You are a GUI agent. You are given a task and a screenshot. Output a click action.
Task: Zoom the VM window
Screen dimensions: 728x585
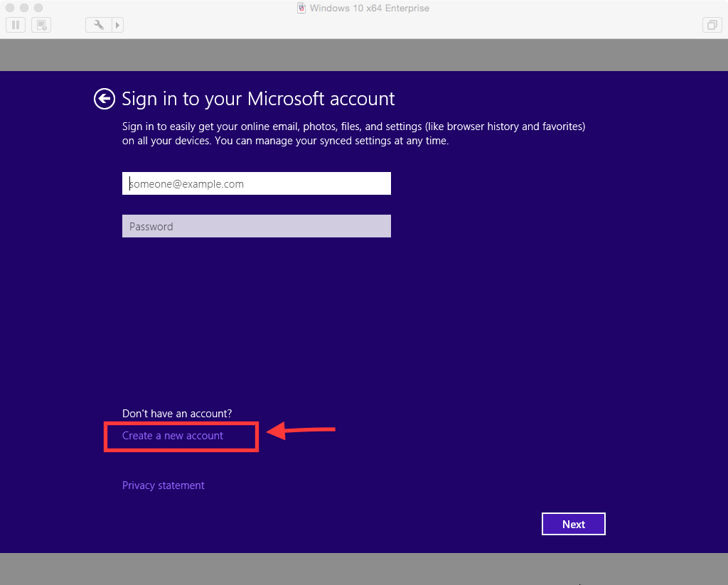[38, 8]
